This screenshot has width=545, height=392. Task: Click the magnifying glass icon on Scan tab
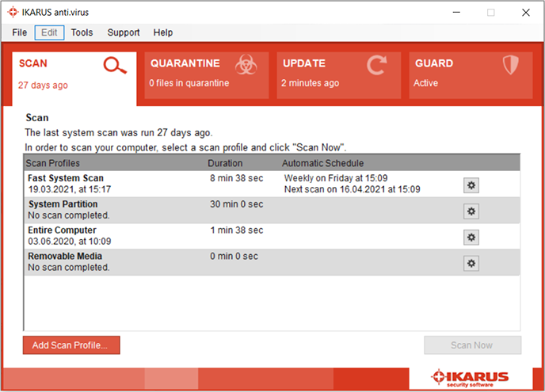click(x=116, y=67)
